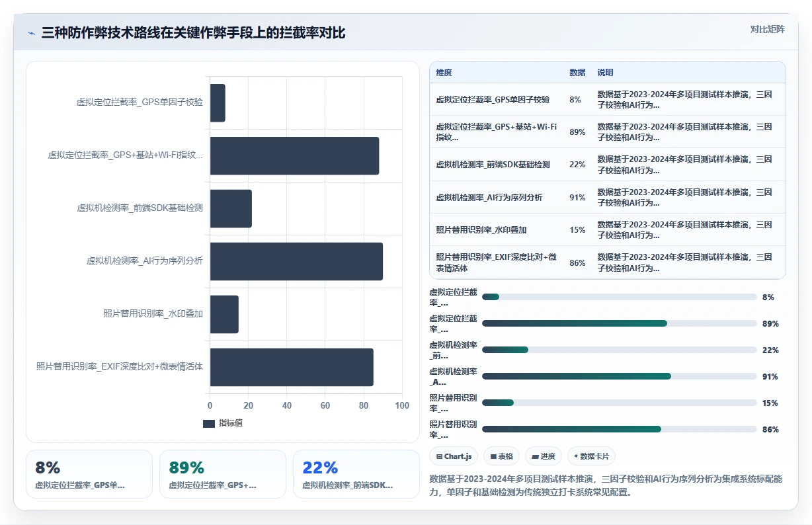
Task: Click the lightning icon beside the title
Action: click(x=32, y=32)
